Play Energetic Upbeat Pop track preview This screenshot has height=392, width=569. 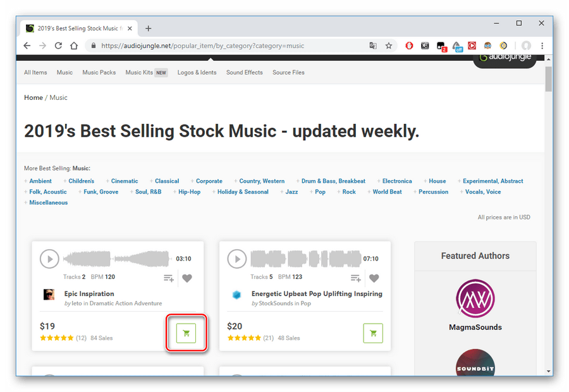(x=237, y=259)
